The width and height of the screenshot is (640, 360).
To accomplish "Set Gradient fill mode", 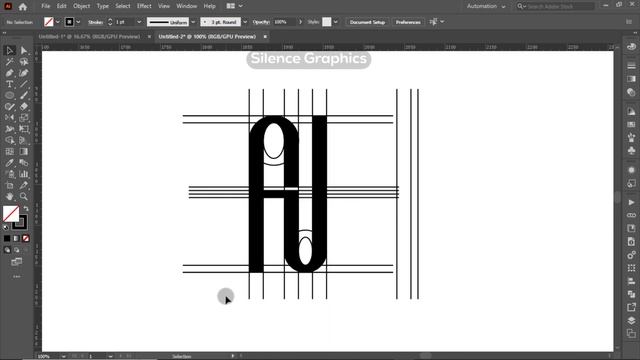I will [x=16, y=238].
